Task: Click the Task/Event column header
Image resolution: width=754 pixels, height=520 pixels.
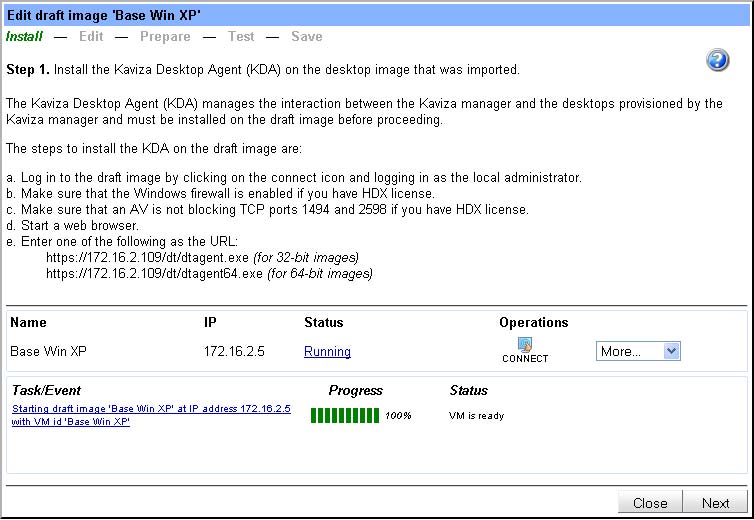Action: tap(46, 391)
